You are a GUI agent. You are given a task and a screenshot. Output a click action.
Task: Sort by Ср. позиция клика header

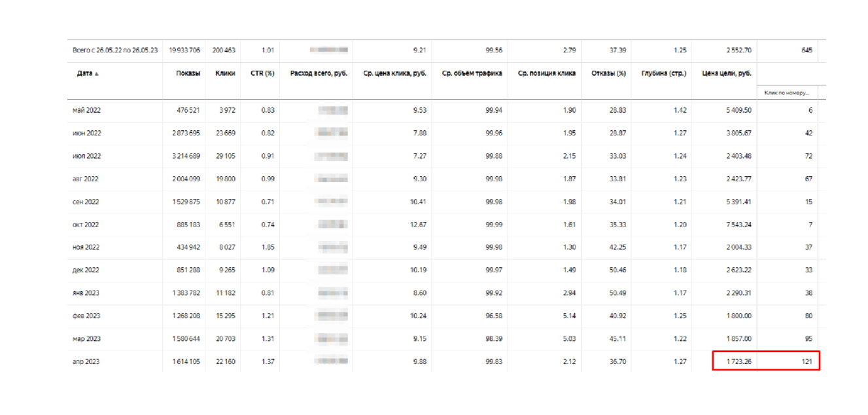click(547, 73)
